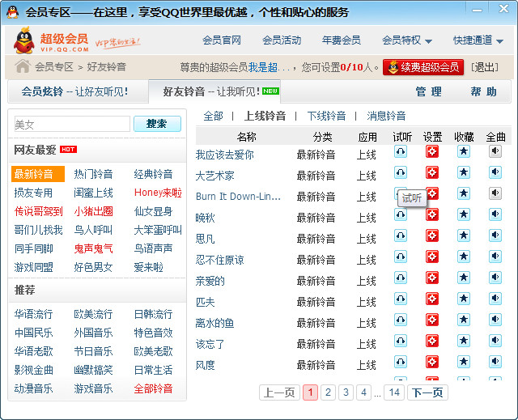Open the username link 我是超
518x420 pixels.
coord(262,67)
